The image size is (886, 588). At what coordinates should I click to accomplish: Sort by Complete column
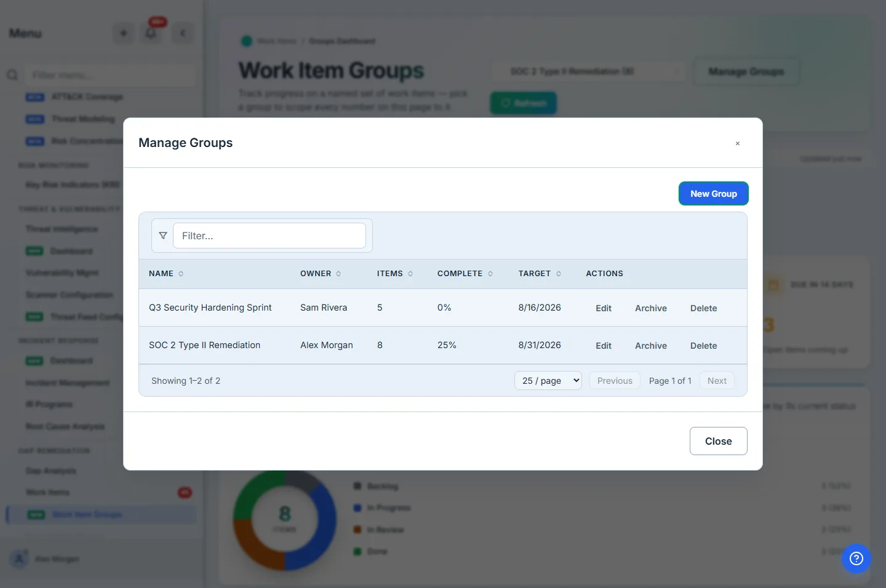465,274
